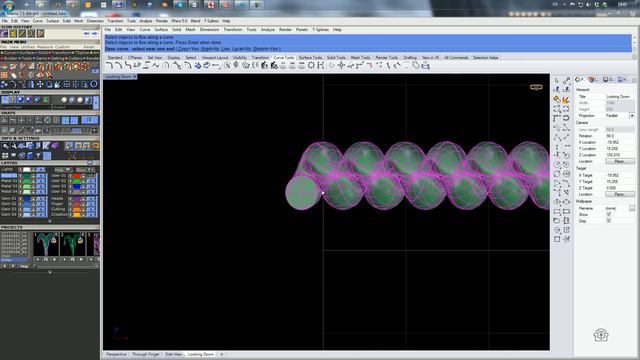Click purple sphere icon in Info & Settings
Image resolution: width=640 pixels, height=360 pixels.
point(55,146)
